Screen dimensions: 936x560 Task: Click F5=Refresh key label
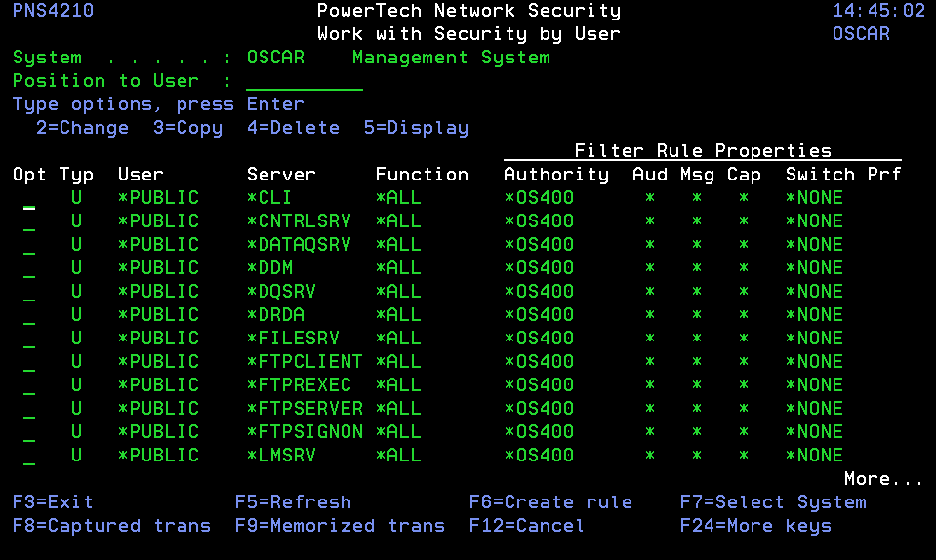pyautogui.click(x=293, y=502)
